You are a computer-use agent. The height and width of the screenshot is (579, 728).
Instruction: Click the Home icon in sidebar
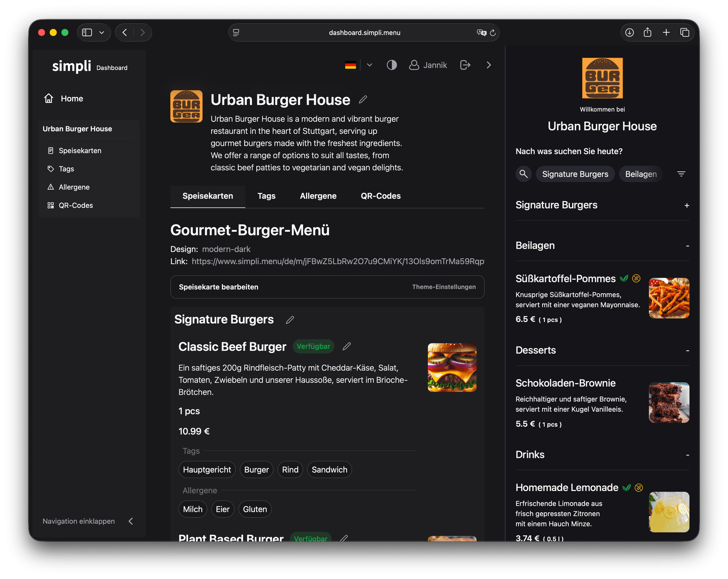click(x=49, y=98)
